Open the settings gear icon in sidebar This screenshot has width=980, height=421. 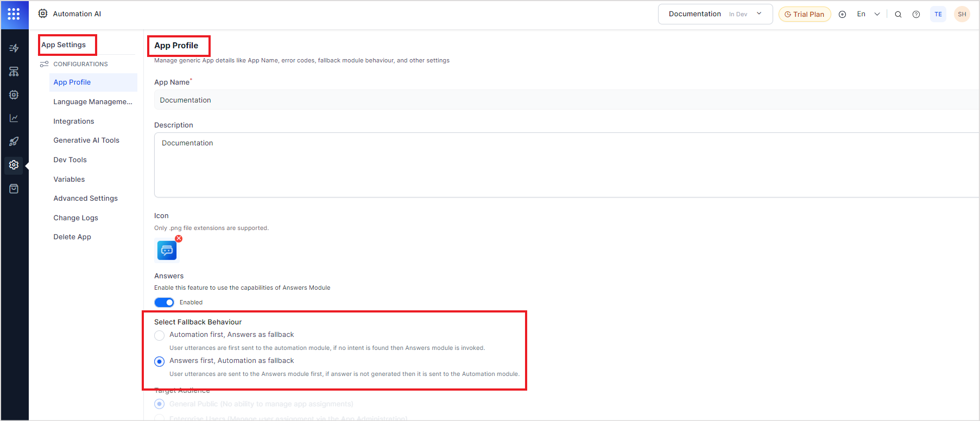pyautogui.click(x=14, y=165)
